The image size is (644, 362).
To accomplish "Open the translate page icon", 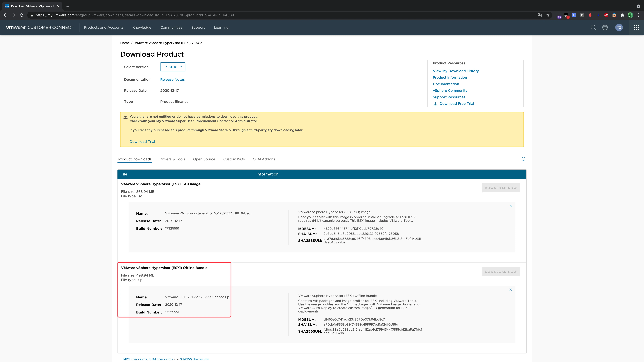I will tap(540, 15).
